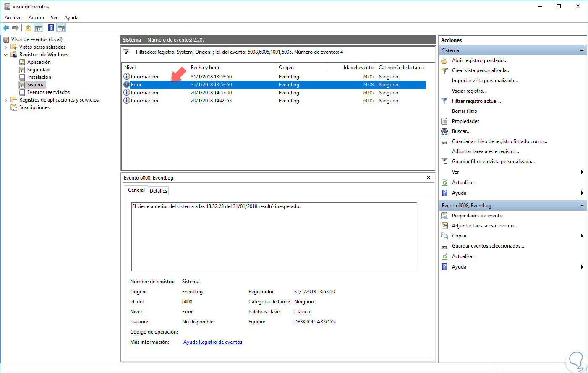The image size is (588, 373).
Task: Close the Evento 6008 details pane
Action: click(429, 177)
